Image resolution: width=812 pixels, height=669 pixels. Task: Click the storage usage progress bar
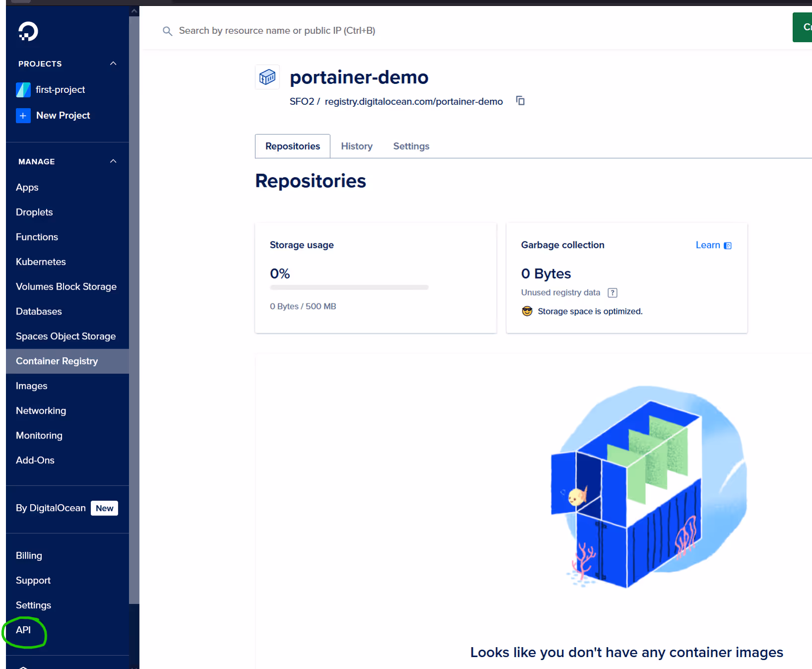349,287
